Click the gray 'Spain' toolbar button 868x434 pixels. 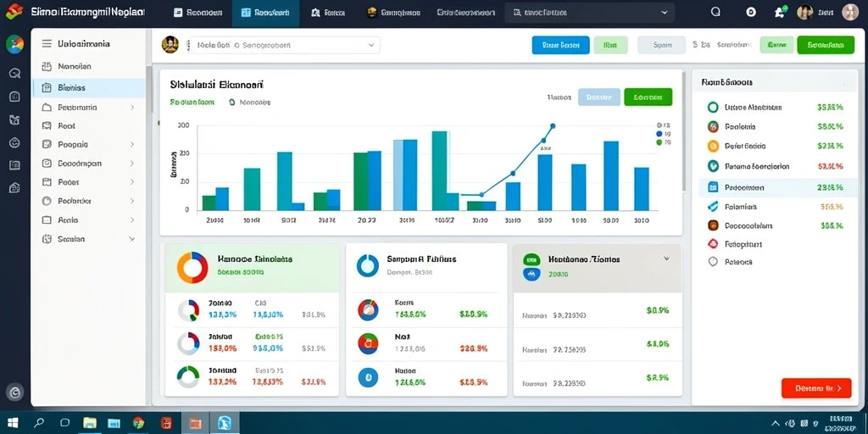pyautogui.click(x=661, y=46)
